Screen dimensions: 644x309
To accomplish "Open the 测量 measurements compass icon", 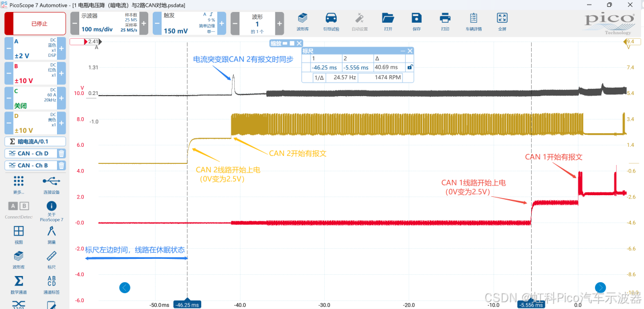I will tap(51, 234).
